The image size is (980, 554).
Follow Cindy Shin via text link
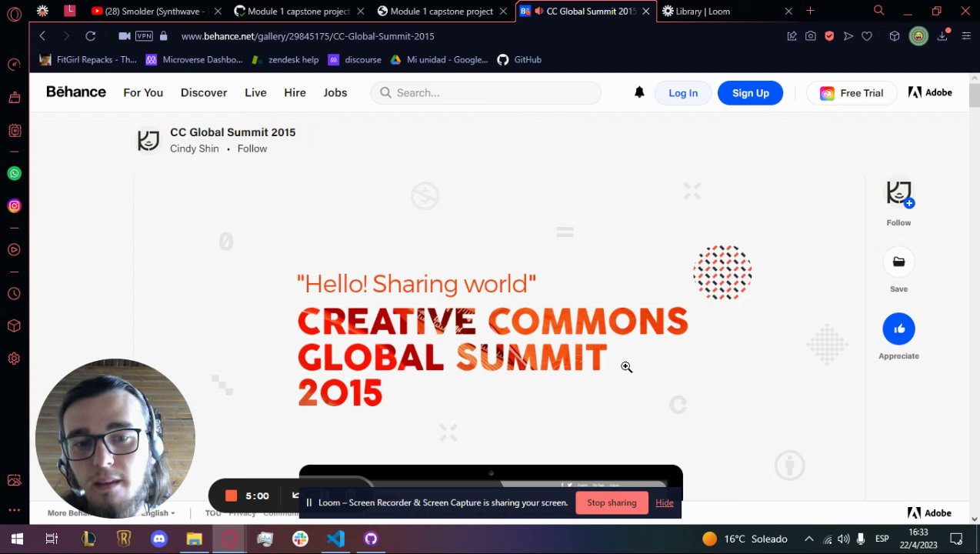(252, 149)
